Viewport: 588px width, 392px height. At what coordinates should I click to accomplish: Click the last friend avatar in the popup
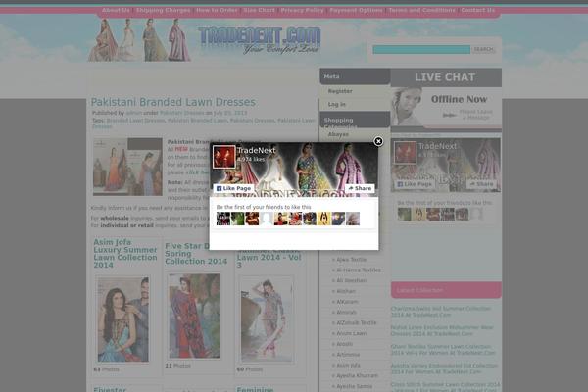[353, 219]
